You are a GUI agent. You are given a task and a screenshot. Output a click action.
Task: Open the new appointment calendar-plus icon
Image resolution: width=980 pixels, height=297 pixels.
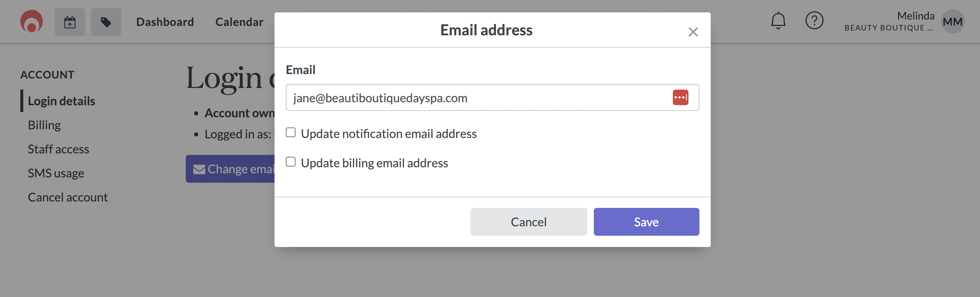pos(70,22)
